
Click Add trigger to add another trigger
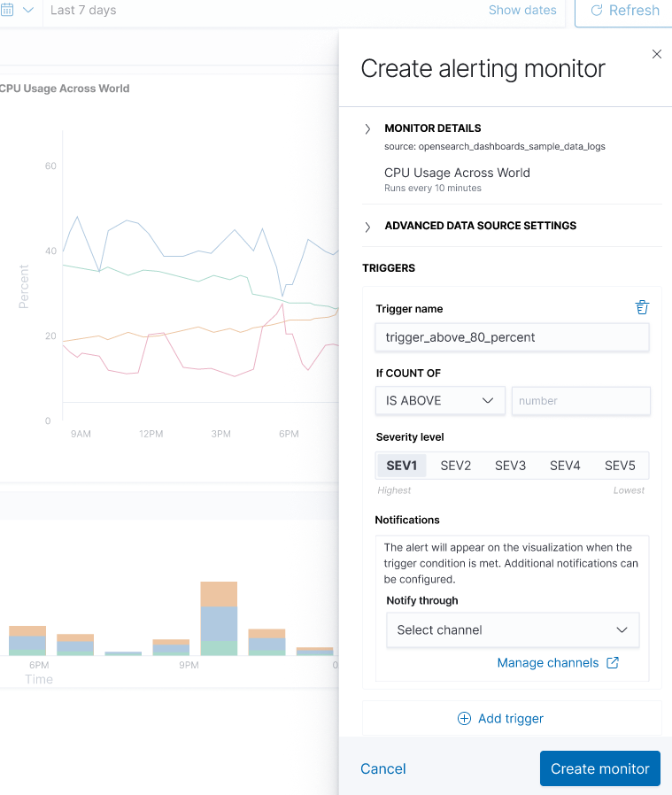pos(510,718)
